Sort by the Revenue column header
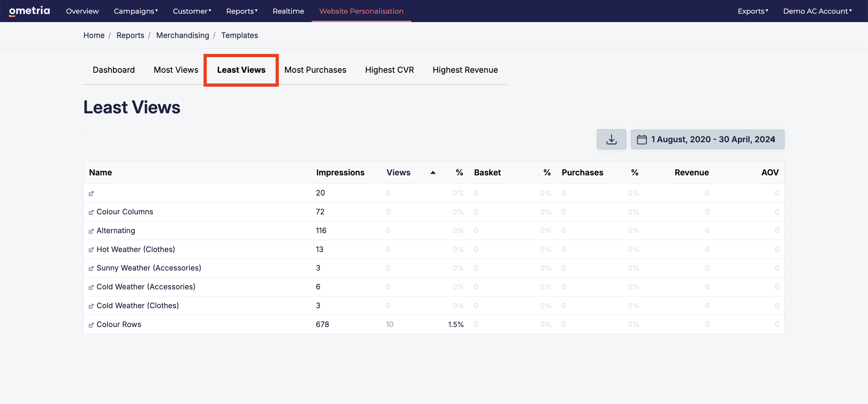The width and height of the screenshot is (868, 404). (x=691, y=173)
